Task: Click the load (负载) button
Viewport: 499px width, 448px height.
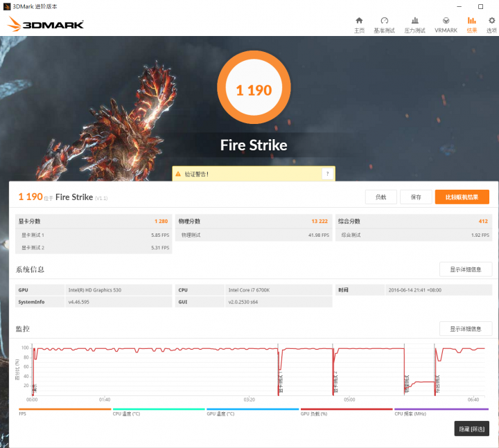Action: 381,197
